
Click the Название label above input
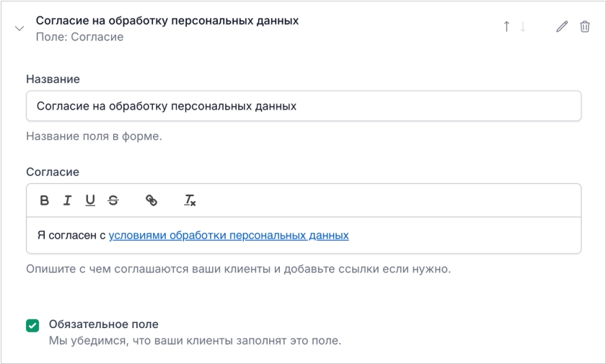tap(53, 79)
